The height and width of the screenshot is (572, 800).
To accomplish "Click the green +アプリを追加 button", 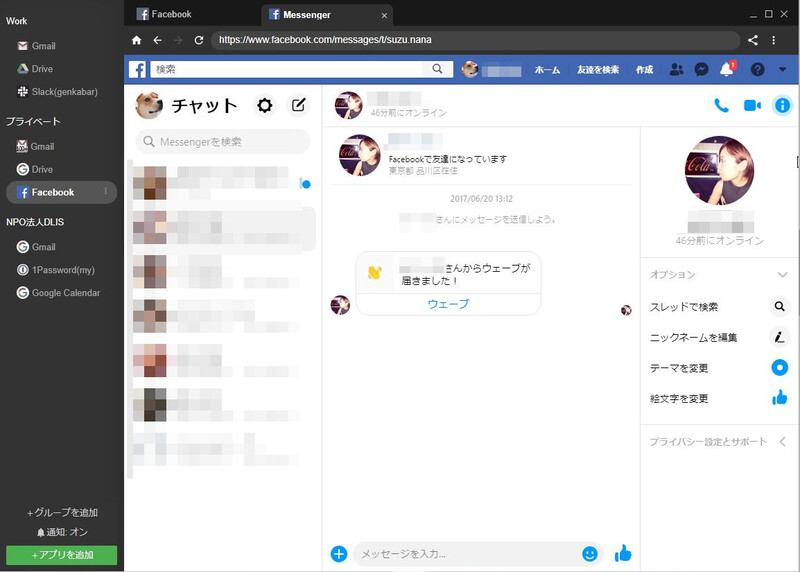I will tap(61, 555).
